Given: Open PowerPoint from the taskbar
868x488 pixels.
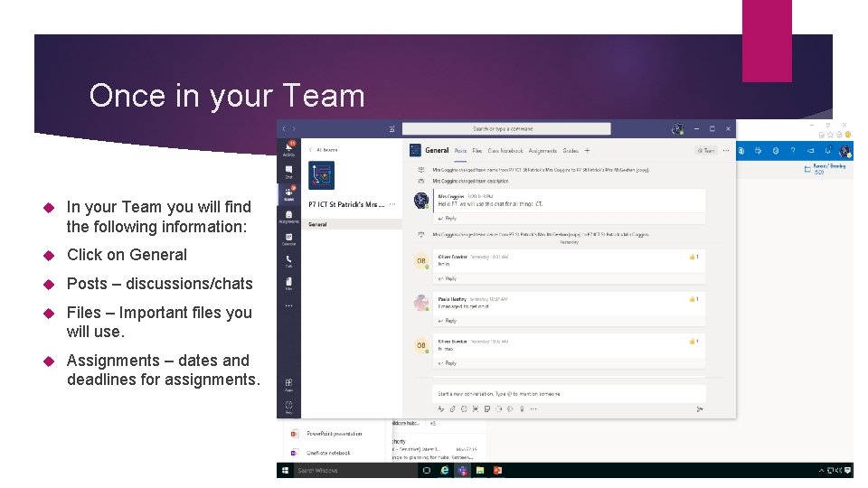Looking at the screenshot, I should click(497, 470).
